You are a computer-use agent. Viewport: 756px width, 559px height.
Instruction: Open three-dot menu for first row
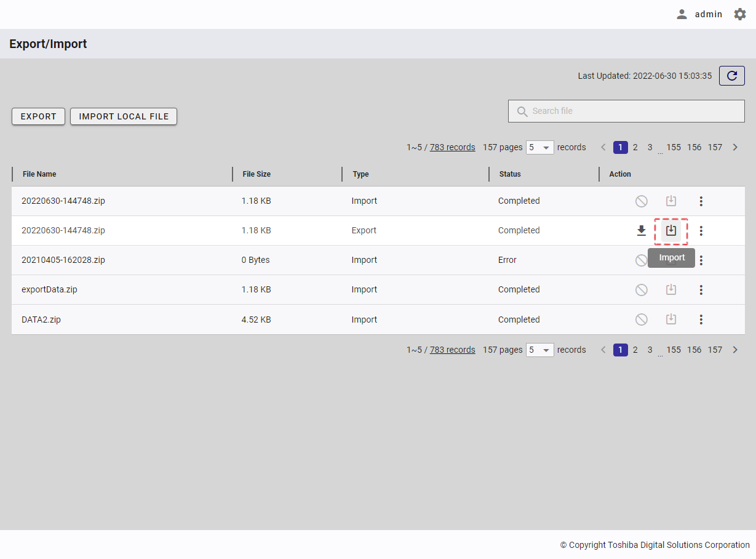pyautogui.click(x=701, y=201)
